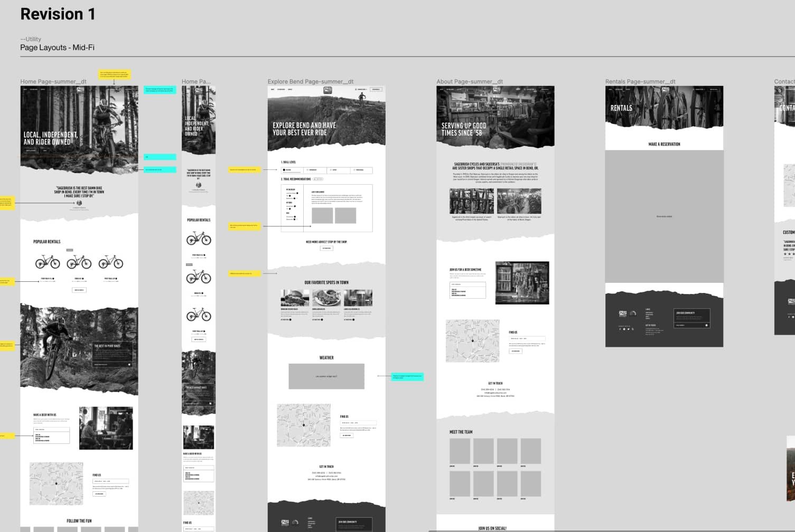Viewport: 795px width, 532px height.
Task: Click the map pin on the Home page map
Action: click(56, 484)
